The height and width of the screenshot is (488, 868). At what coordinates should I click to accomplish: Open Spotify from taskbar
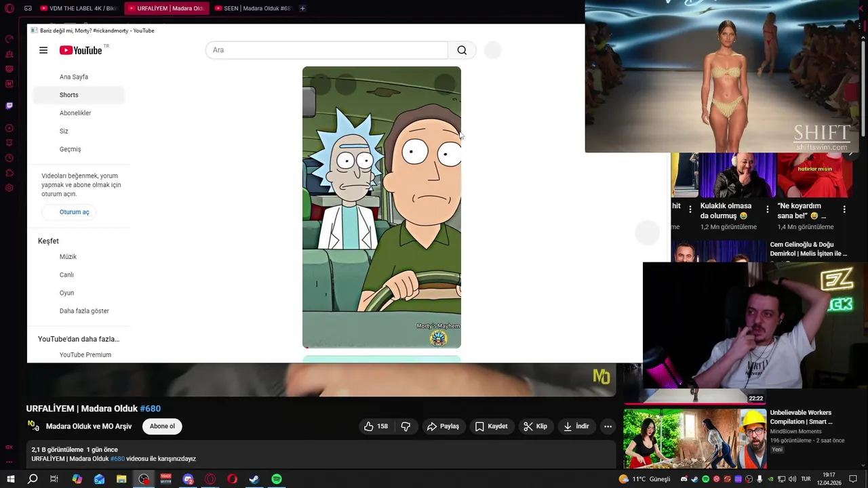(x=277, y=479)
